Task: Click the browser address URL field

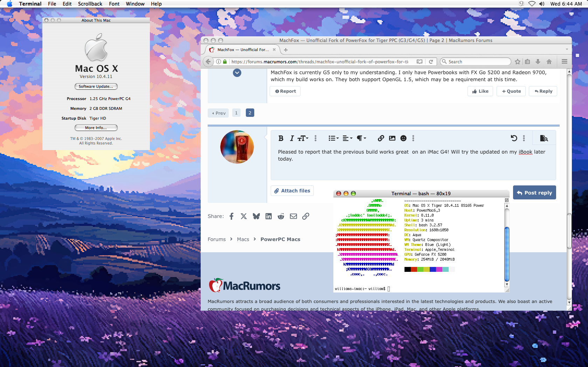Action: pos(320,62)
